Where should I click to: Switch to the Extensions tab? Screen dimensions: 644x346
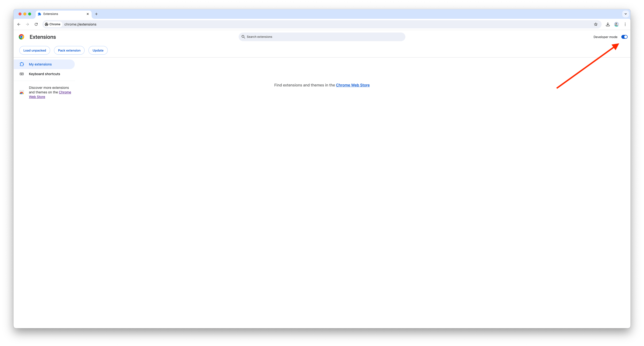click(51, 14)
